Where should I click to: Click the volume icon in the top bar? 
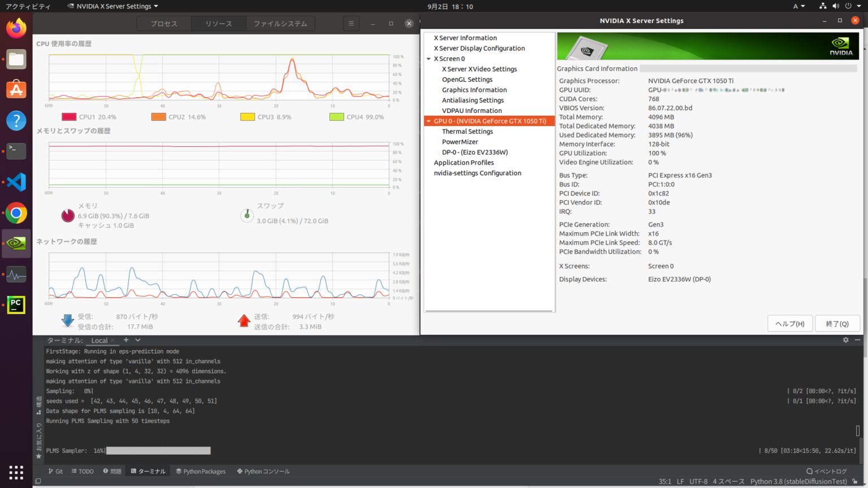point(836,6)
